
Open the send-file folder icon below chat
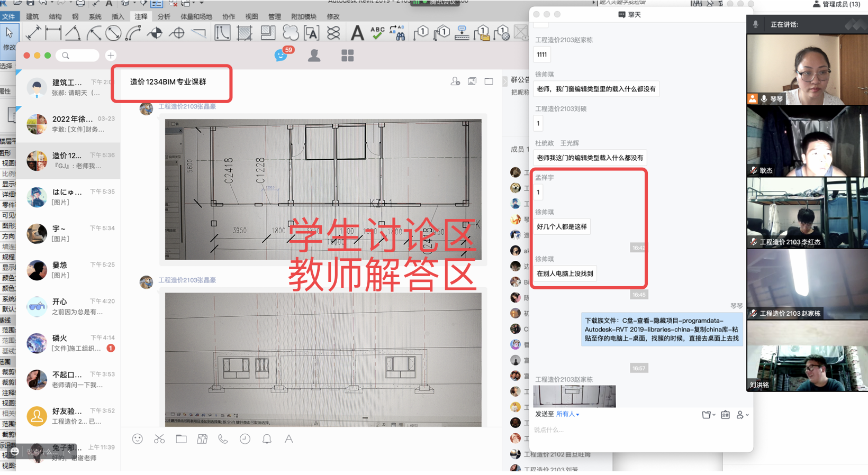(x=181, y=439)
